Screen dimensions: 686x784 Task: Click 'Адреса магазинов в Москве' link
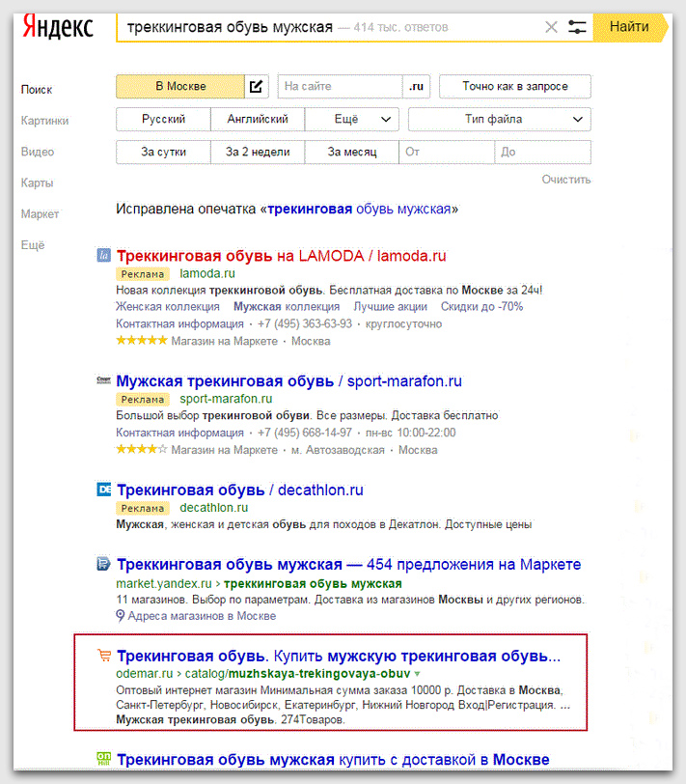(202, 616)
